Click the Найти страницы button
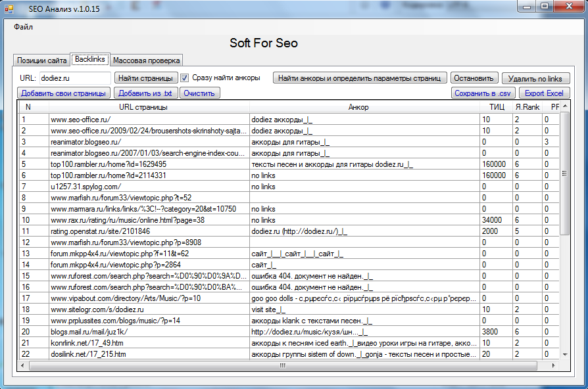 tap(145, 78)
